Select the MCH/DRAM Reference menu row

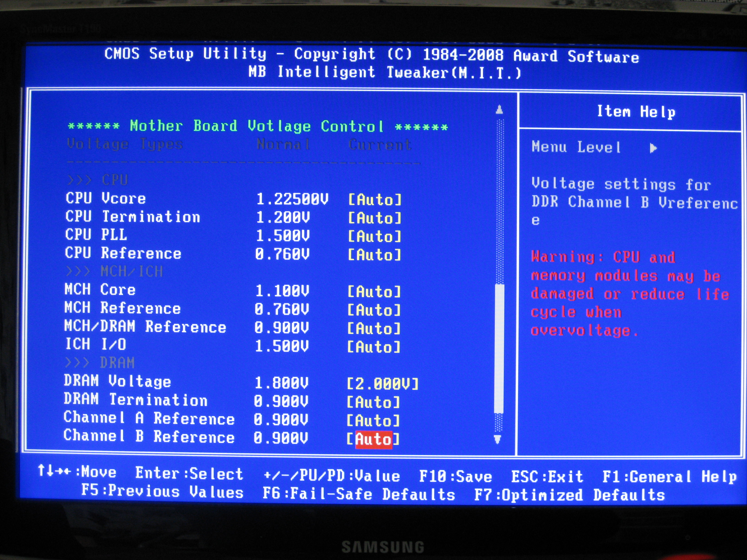(x=145, y=327)
